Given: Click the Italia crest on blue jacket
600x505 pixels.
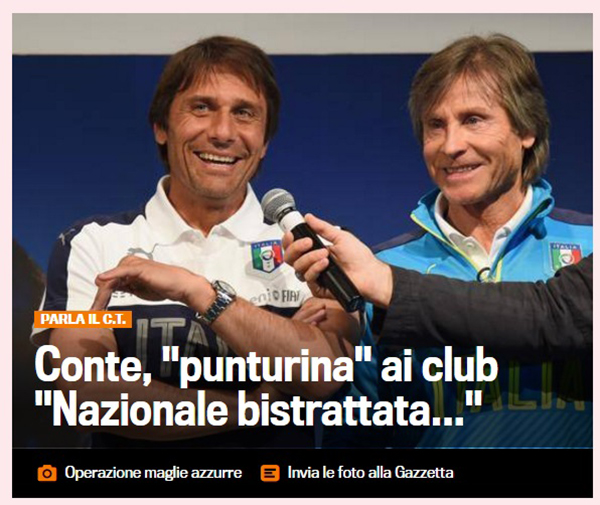Looking at the screenshot, I should tap(566, 256).
